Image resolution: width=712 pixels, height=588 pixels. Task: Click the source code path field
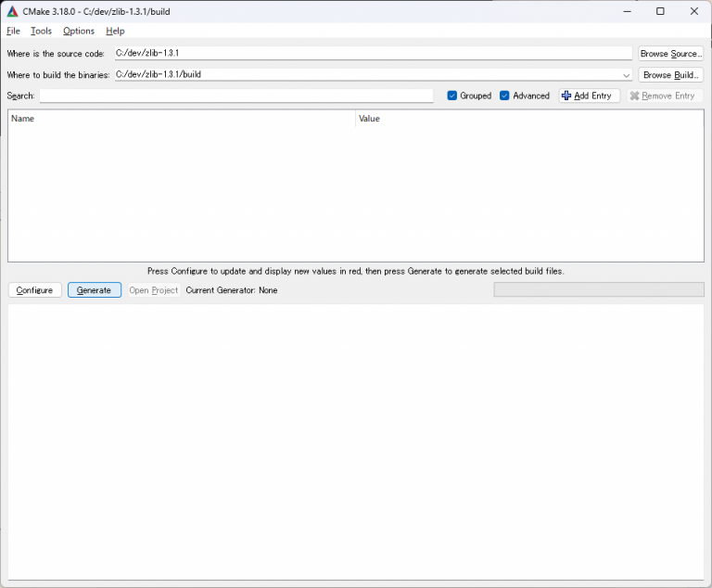click(373, 54)
